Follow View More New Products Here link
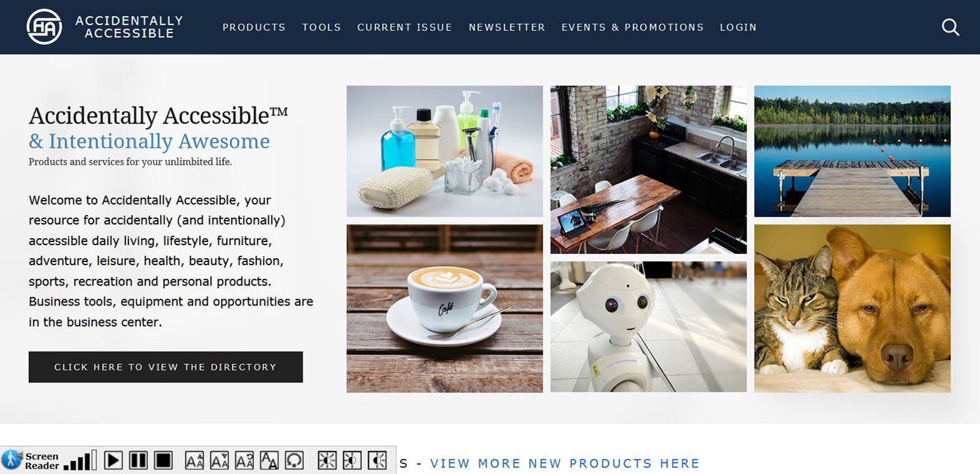980x474 pixels. 565,463
